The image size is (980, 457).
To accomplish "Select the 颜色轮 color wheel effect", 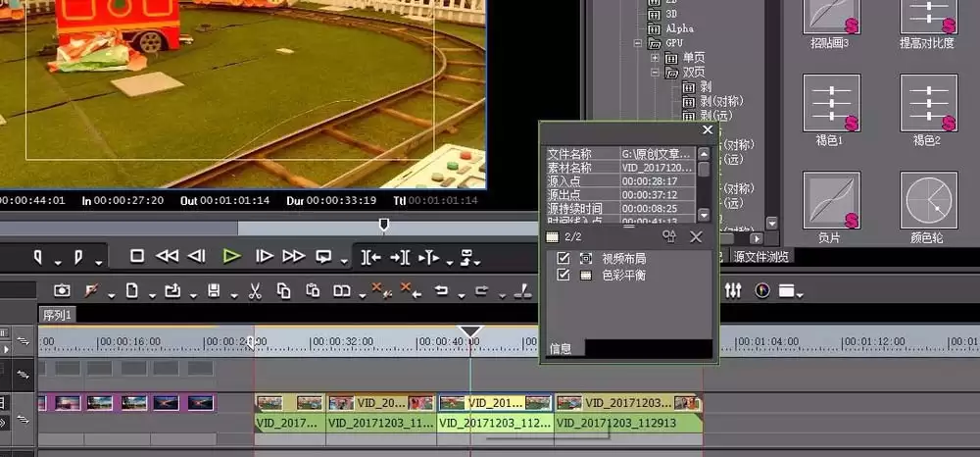I will 929,200.
